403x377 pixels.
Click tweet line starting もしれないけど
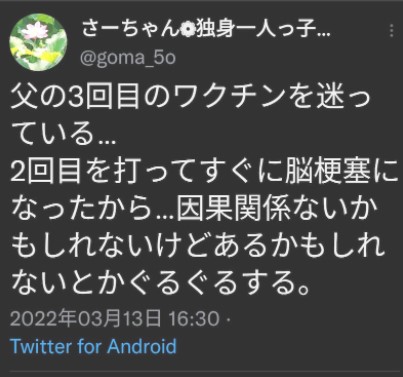198,246
